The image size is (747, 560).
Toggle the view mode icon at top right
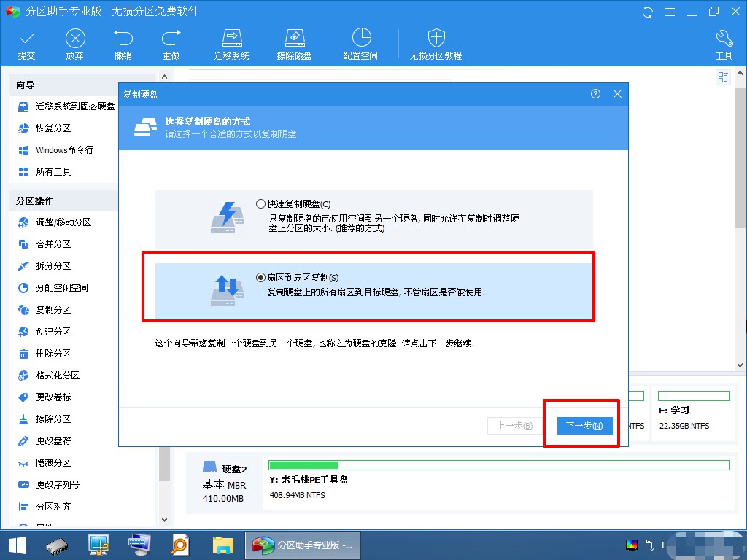click(x=723, y=77)
